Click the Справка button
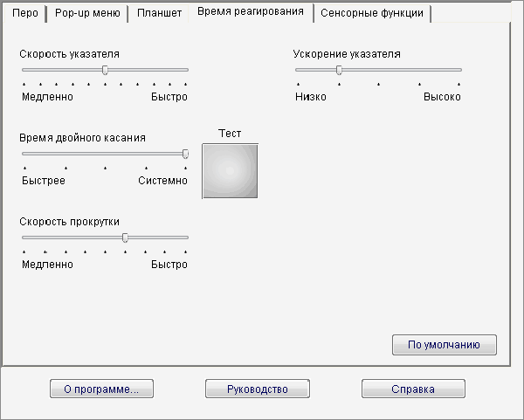 pyautogui.click(x=413, y=389)
